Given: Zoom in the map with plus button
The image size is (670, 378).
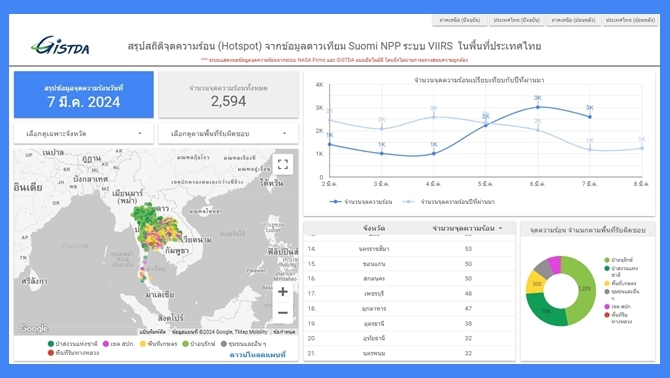Looking at the screenshot, I should 282,292.
